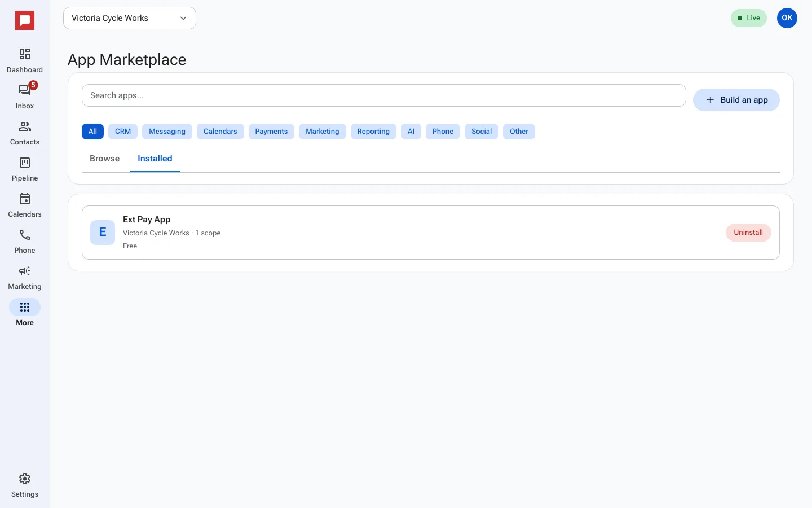Screen dimensions: 812x508
Task: Select the Installed tab
Action: [x=155, y=159]
